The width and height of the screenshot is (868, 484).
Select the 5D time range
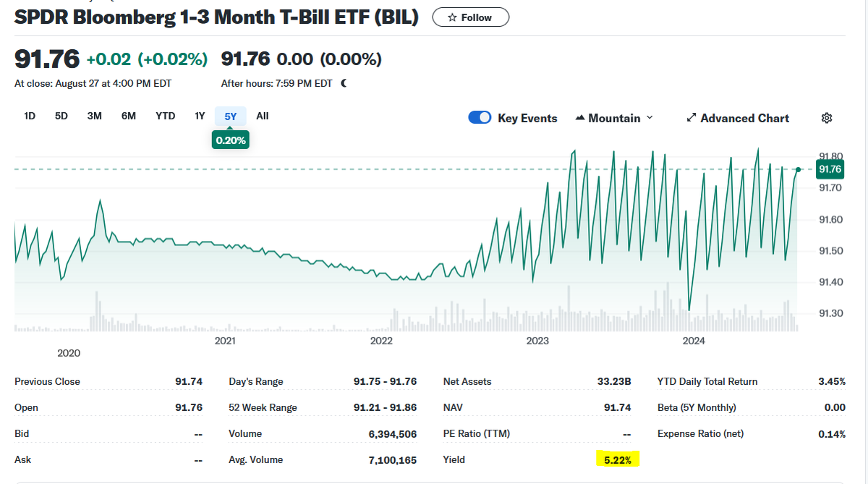click(61, 116)
